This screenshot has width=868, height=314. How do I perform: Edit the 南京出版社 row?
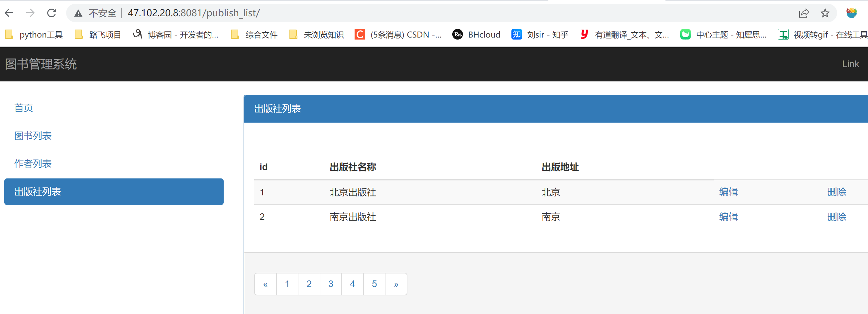coord(728,217)
